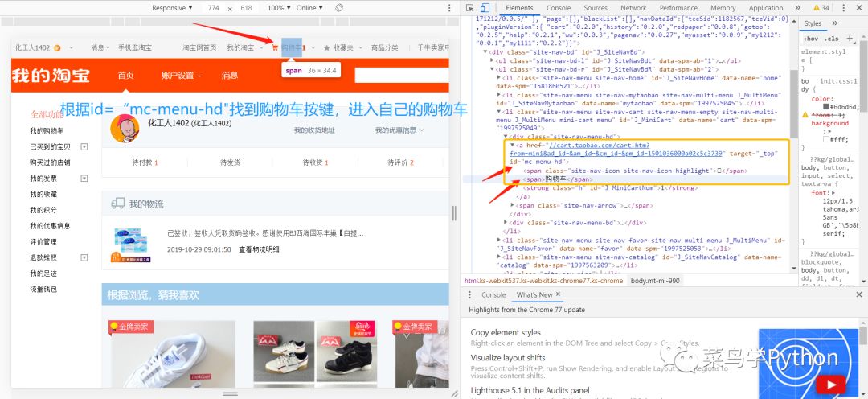868x399 pixels.
Task: Toggle the :hov element state button
Action: (810, 39)
